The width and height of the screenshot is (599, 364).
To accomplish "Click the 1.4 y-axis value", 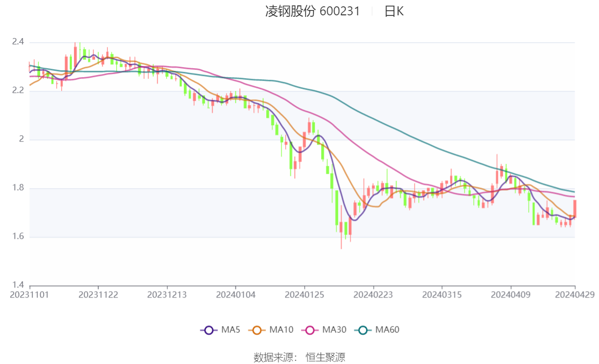I will click(x=18, y=285).
